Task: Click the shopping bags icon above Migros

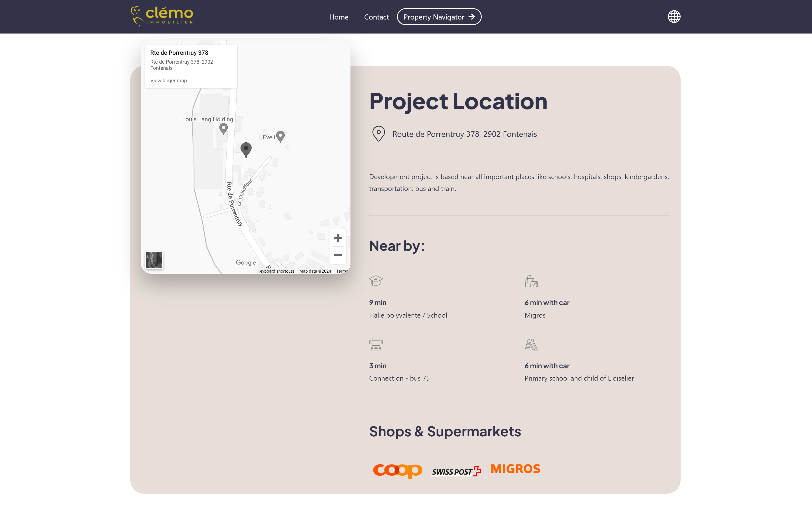Action: click(x=531, y=282)
